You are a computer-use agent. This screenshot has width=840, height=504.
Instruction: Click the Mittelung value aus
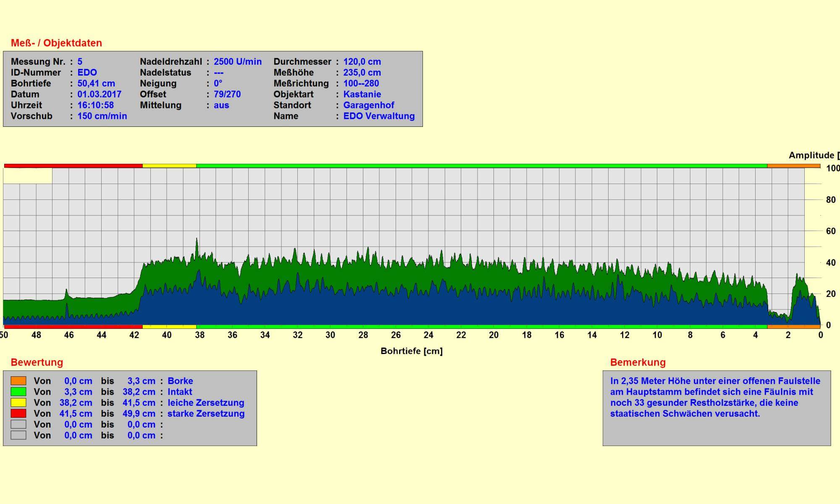click(221, 105)
